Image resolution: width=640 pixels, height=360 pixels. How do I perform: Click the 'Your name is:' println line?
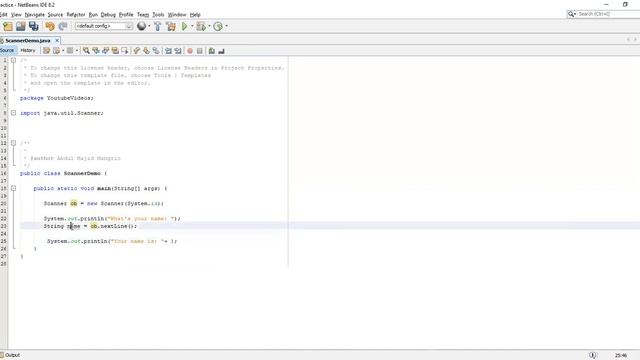pyautogui.click(x=112, y=241)
